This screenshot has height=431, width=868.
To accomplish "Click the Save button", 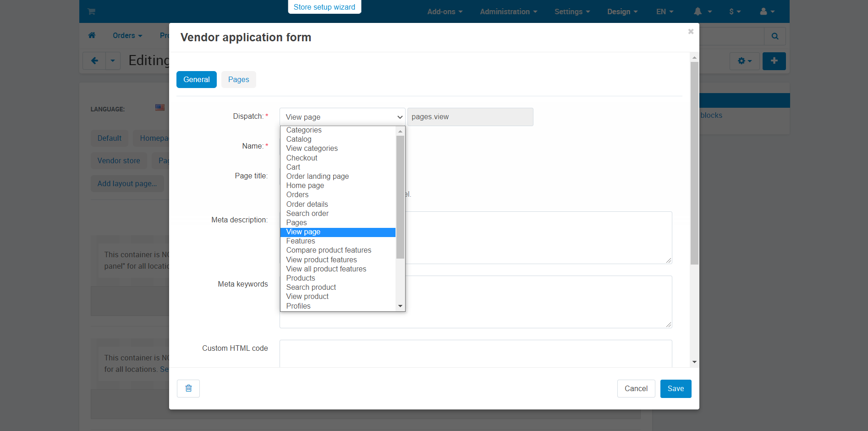I will 676,389.
